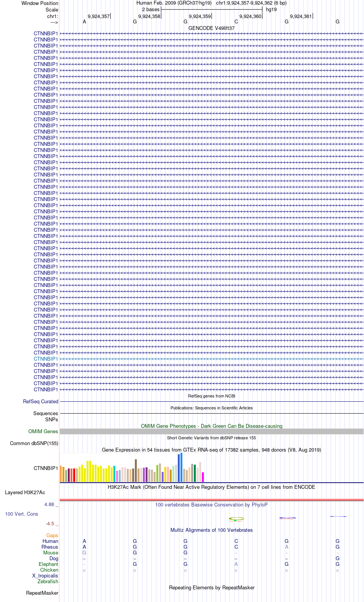The height and width of the screenshot is (602, 364).
Task: Click the C base in the Human row
Action: pos(236,541)
